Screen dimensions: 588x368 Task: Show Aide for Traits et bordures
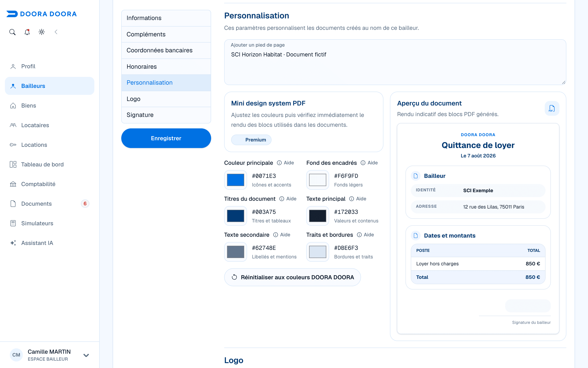365,235
